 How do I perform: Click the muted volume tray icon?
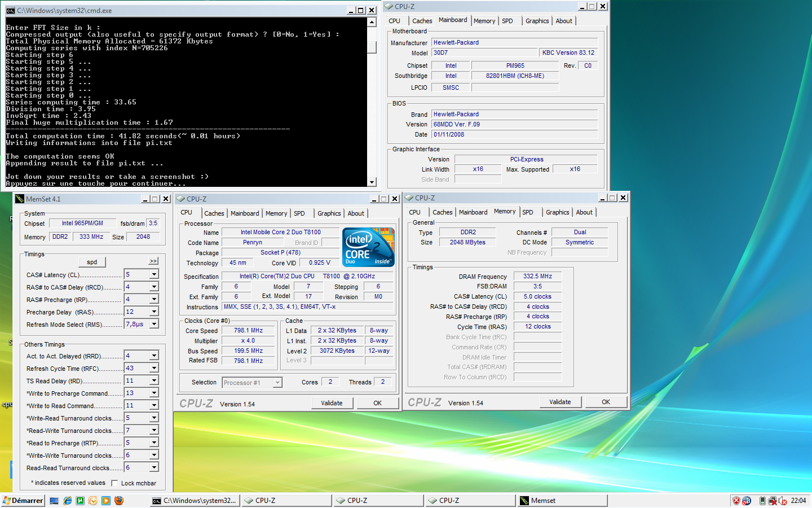coord(783,501)
